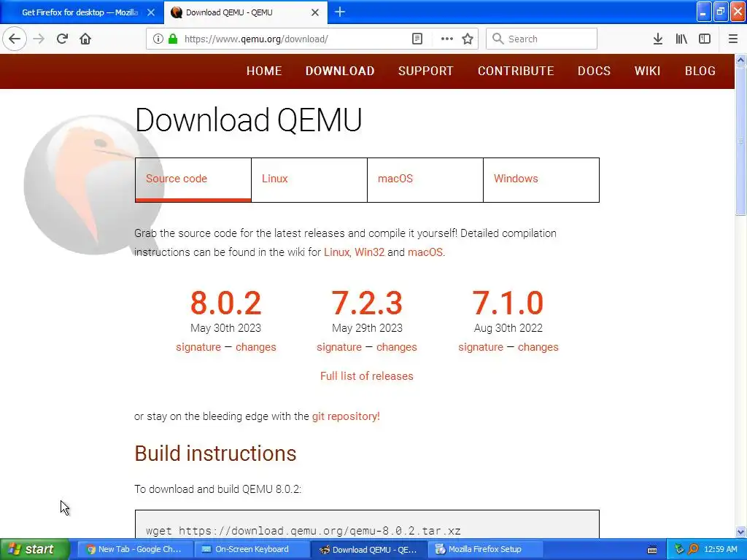The width and height of the screenshot is (747, 560).
Task: Open page actions three-dots menu
Action: pos(447,39)
